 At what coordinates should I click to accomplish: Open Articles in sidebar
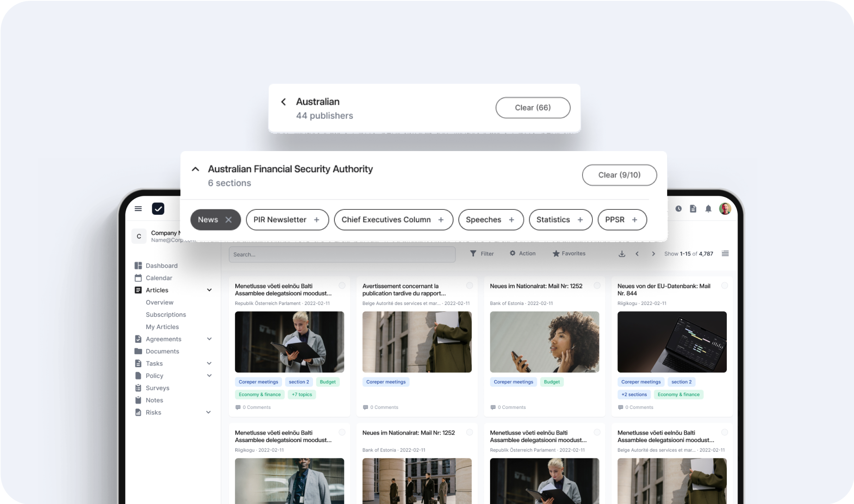151,290
